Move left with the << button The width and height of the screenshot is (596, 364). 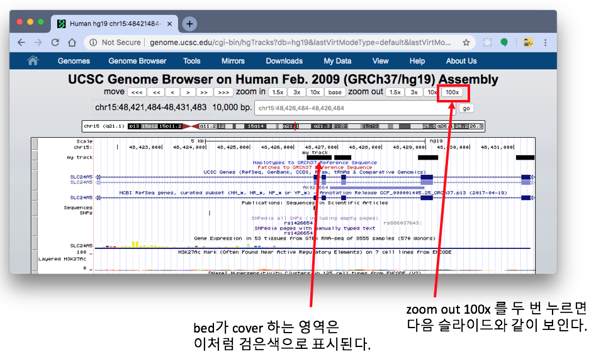[157, 92]
